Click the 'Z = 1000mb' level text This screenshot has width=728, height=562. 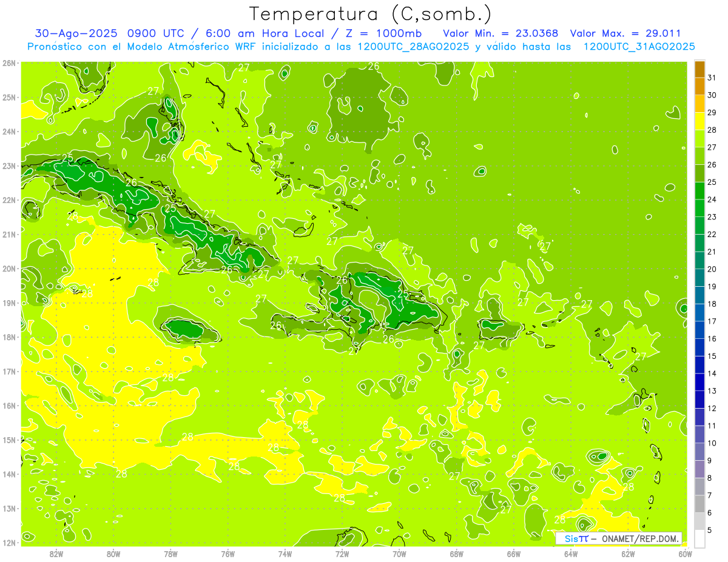click(383, 33)
